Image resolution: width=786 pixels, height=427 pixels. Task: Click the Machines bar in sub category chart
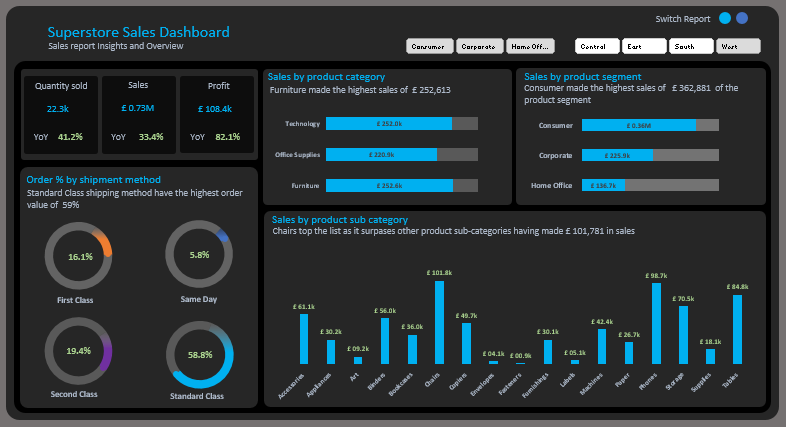(x=602, y=346)
